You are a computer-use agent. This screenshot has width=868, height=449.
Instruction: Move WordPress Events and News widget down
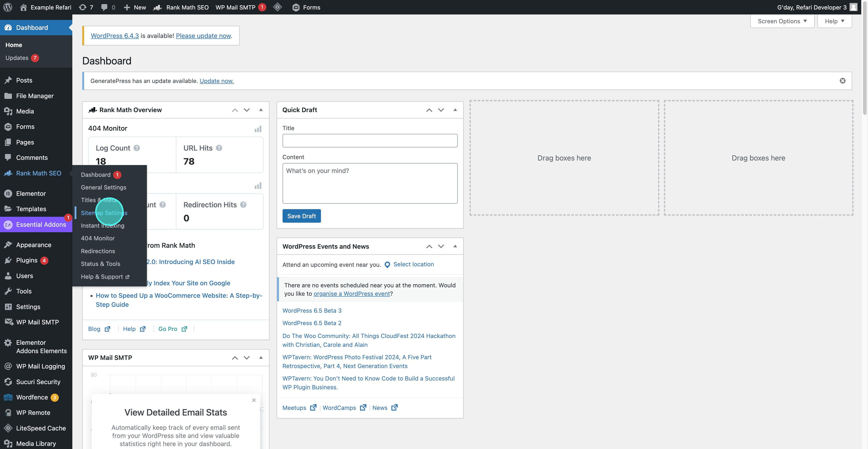pos(441,246)
